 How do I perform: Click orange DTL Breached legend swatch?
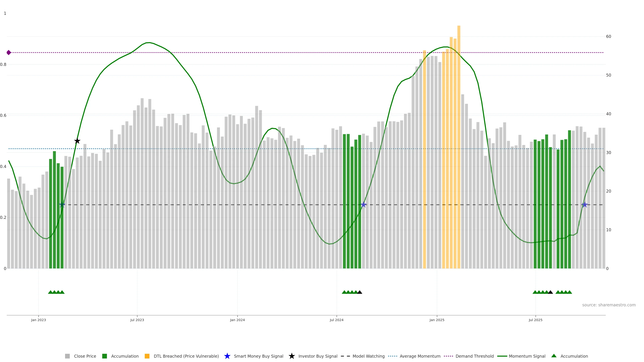point(147,356)
